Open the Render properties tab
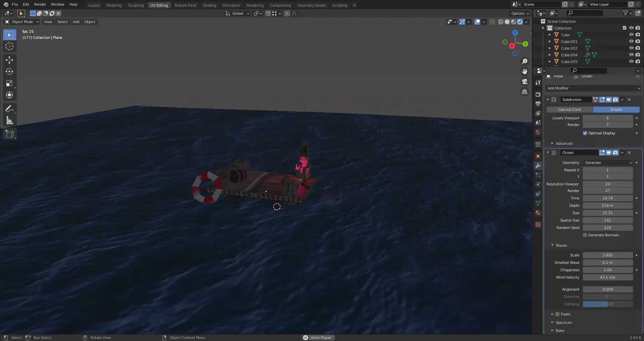The height and width of the screenshot is (341, 644). tap(538, 95)
